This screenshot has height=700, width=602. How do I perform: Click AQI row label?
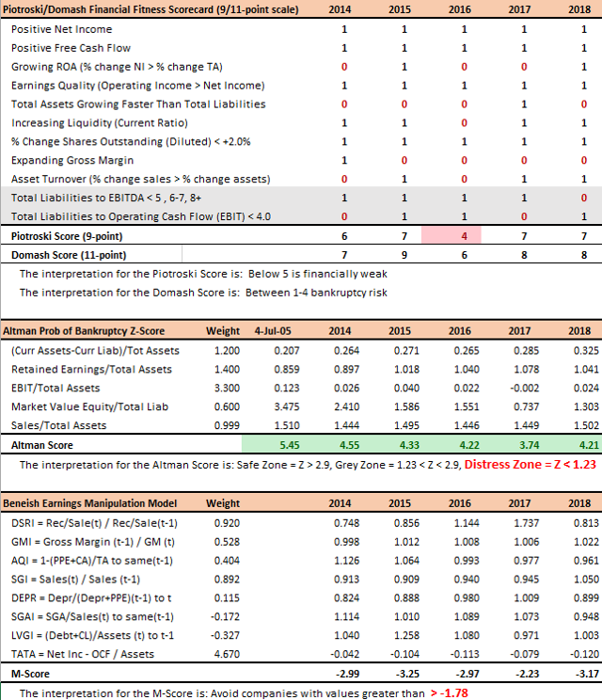tap(92, 560)
